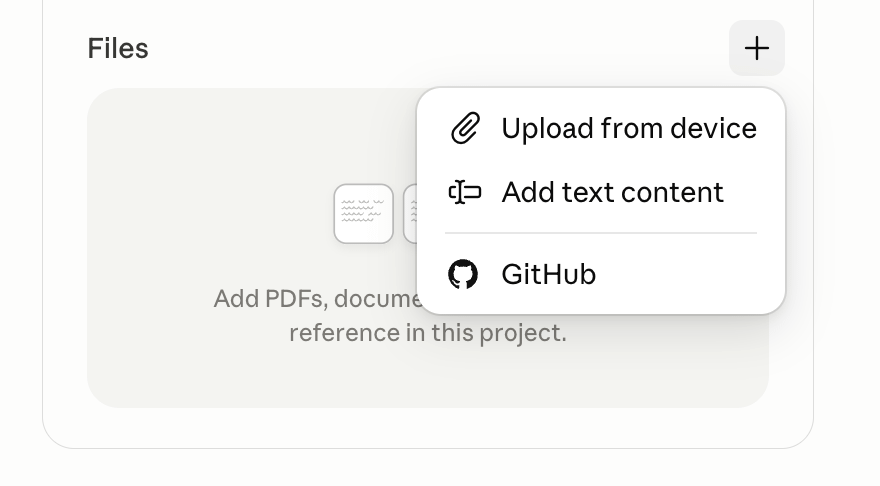Click the plus icon beside Files
880x486 pixels.
click(757, 48)
